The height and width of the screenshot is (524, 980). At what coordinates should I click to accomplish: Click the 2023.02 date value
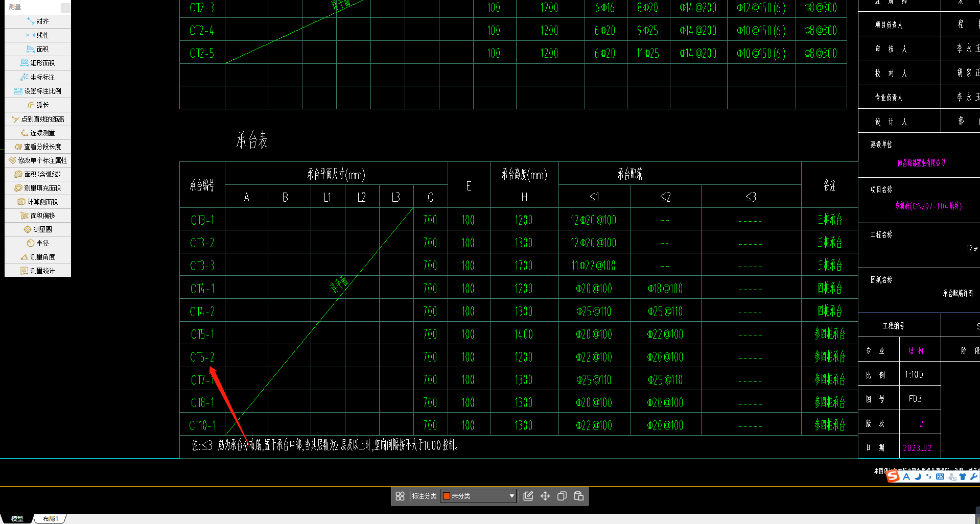(x=917, y=448)
